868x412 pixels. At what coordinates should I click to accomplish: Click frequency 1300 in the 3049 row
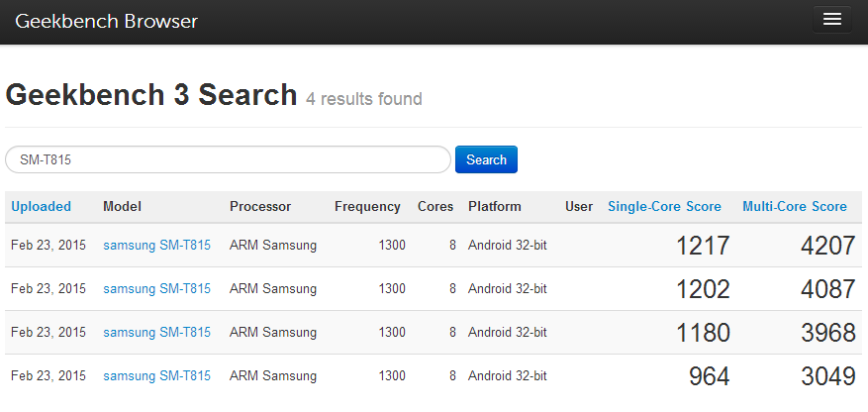coord(392,376)
